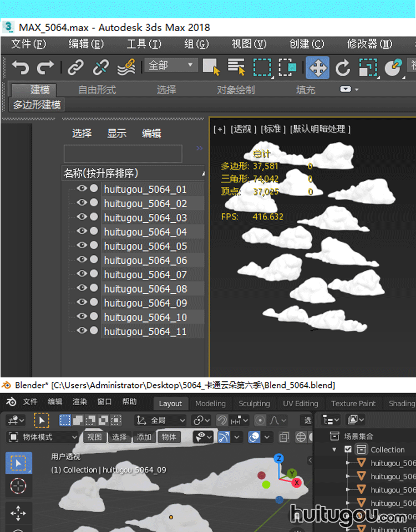The width and height of the screenshot is (416, 532).
Task: Activate the Select and Move tool
Action: [x=317, y=68]
